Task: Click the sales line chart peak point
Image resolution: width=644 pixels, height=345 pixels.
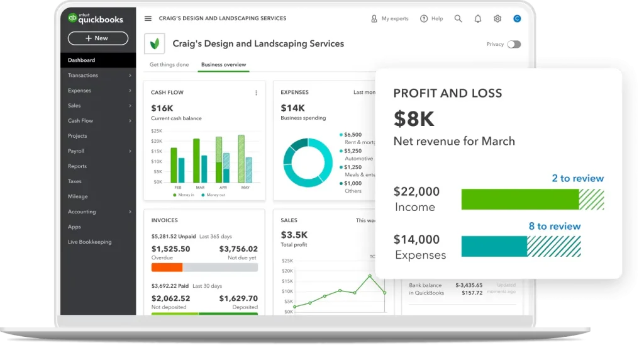Action: click(370, 276)
